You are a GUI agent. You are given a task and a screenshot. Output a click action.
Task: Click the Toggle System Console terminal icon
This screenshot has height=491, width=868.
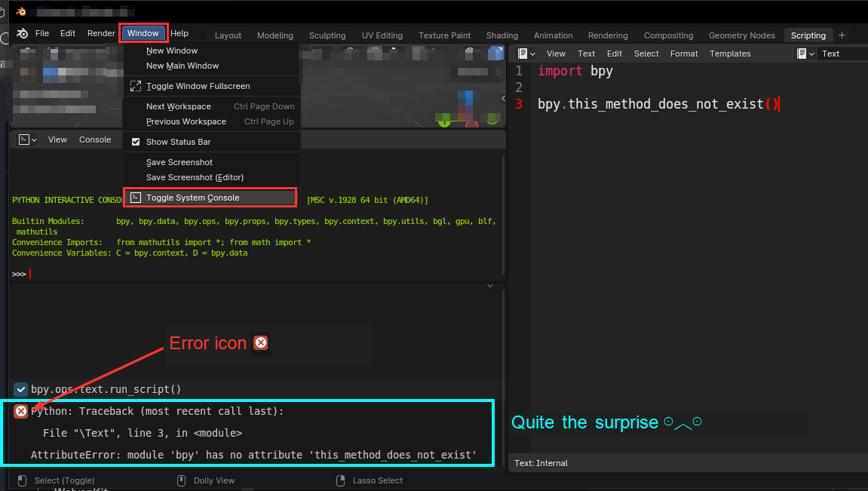pyautogui.click(x=136, y=198)
